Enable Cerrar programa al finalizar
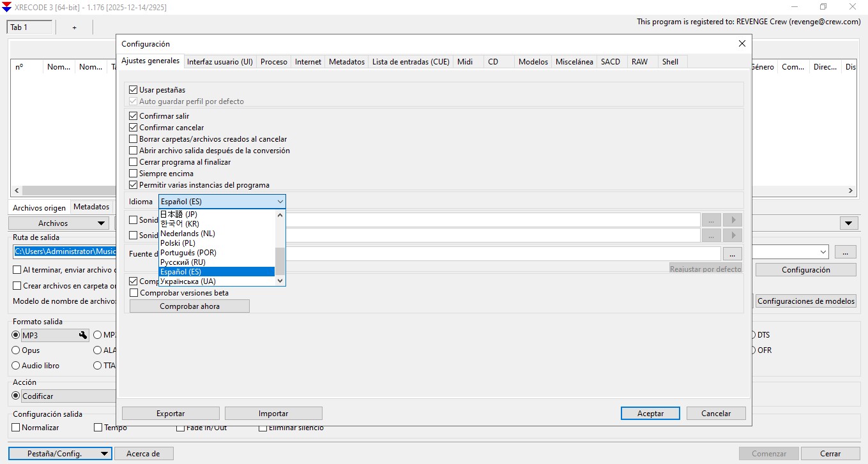The height and width of the screenshot is (464, 868). click(133, 161)
